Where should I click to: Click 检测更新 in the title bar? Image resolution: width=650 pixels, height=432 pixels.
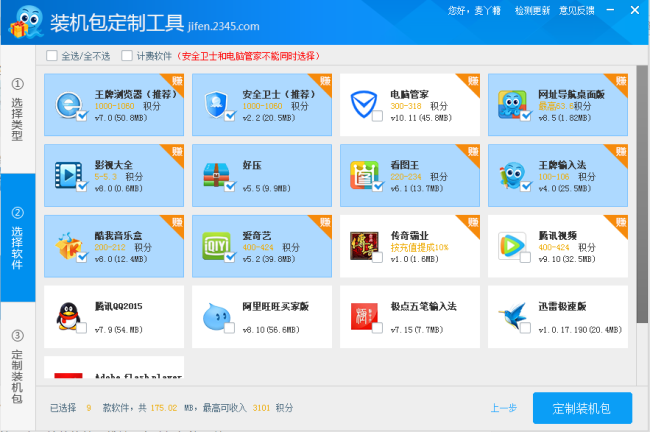pos(532,10)
